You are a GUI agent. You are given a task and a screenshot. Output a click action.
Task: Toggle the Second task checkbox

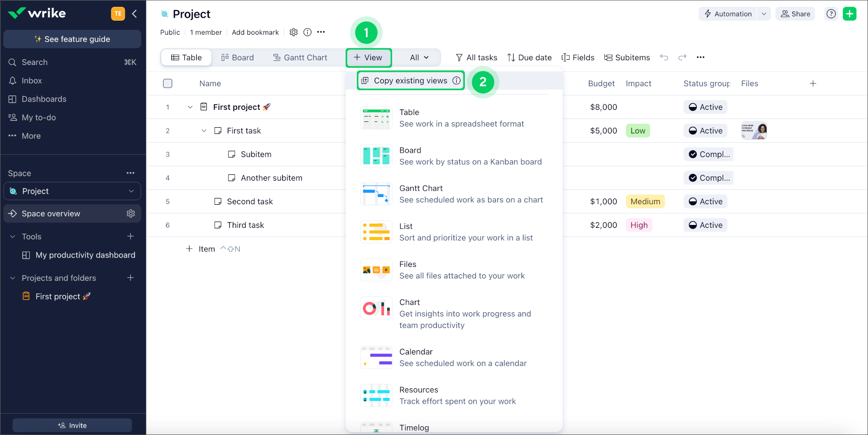[x=218, y=201]
